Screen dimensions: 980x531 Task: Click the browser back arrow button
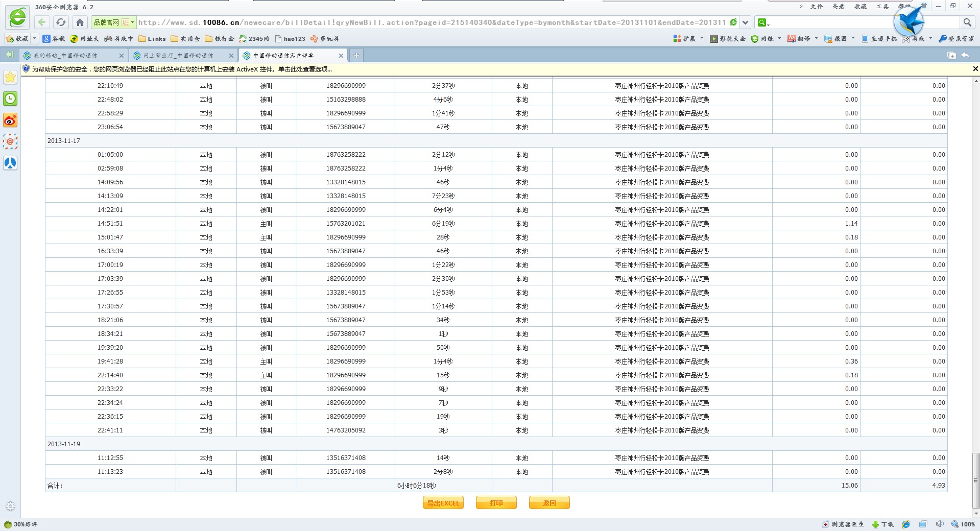pyautogui.click(x=42, y=22)
